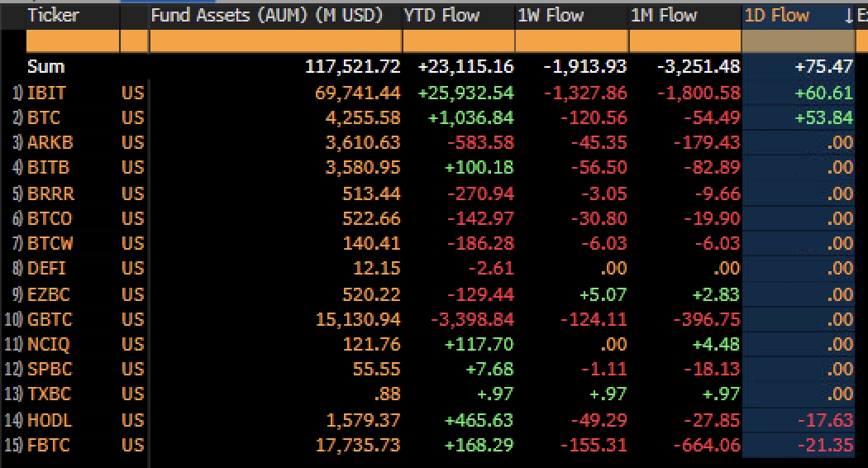Click the filter field under 1M Flow
Image resolution: width=868 pixels, height=468 pixels.
685,41
